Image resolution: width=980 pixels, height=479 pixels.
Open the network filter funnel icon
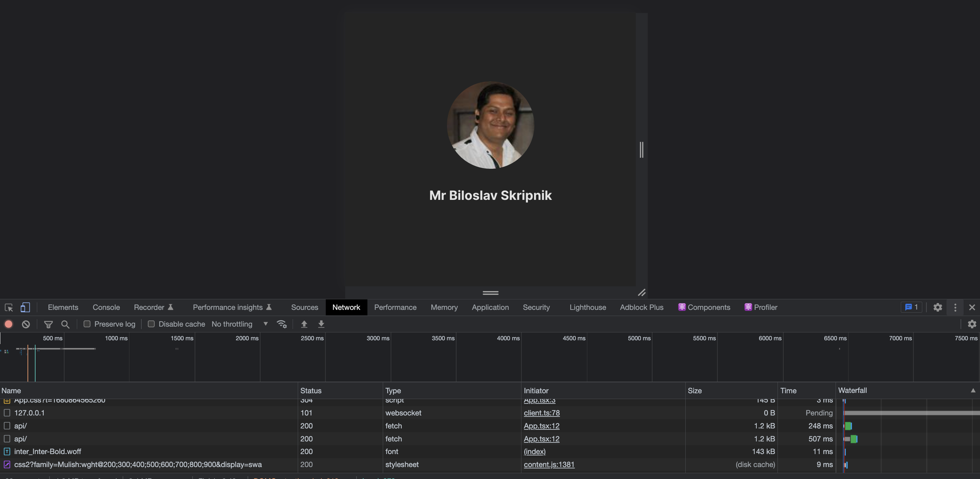48,325
